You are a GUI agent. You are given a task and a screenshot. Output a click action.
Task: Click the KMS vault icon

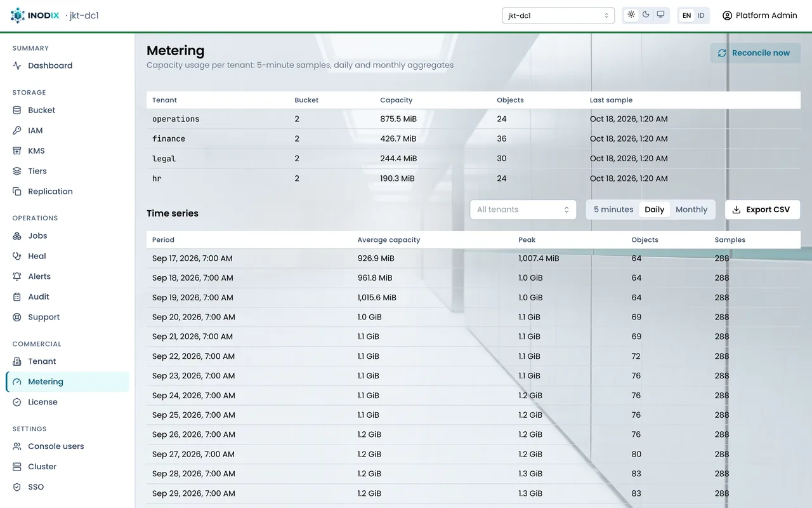pyautogui.click(x=17, y=150)
